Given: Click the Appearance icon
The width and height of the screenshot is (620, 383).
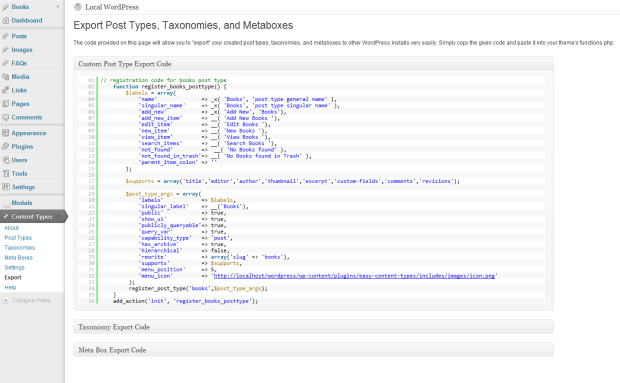Looking at the screenshot, I should pos(5,133).
